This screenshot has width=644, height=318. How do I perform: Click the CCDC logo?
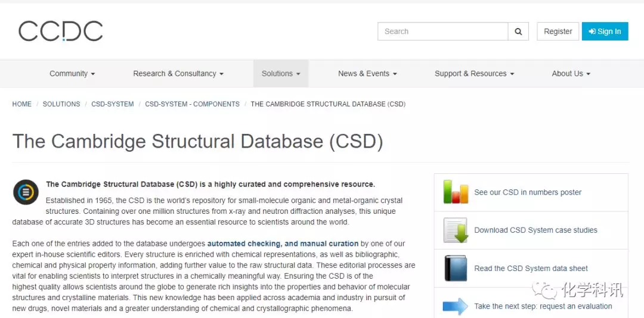coord(61,31)
